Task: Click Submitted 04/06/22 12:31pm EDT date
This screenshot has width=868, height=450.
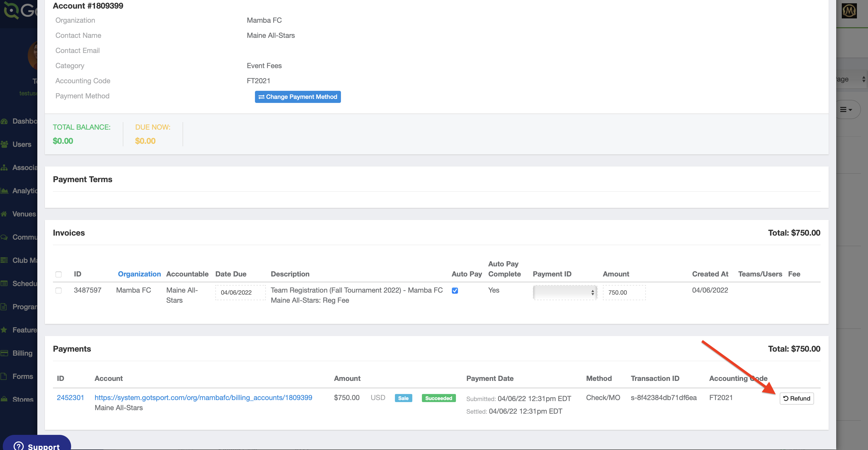Action: pyautogui.click(x=534, y=399)
